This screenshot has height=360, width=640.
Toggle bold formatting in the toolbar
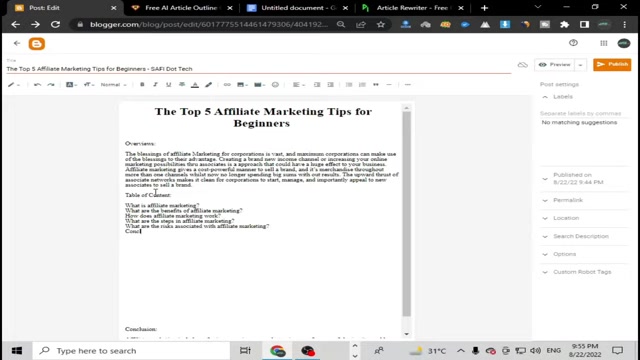142,84
